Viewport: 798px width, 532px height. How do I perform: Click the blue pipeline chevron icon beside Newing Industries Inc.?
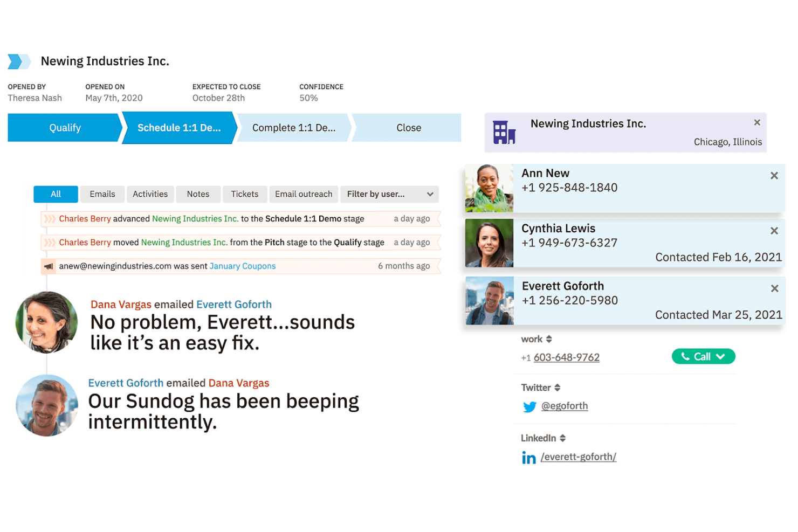pos(19,61)
